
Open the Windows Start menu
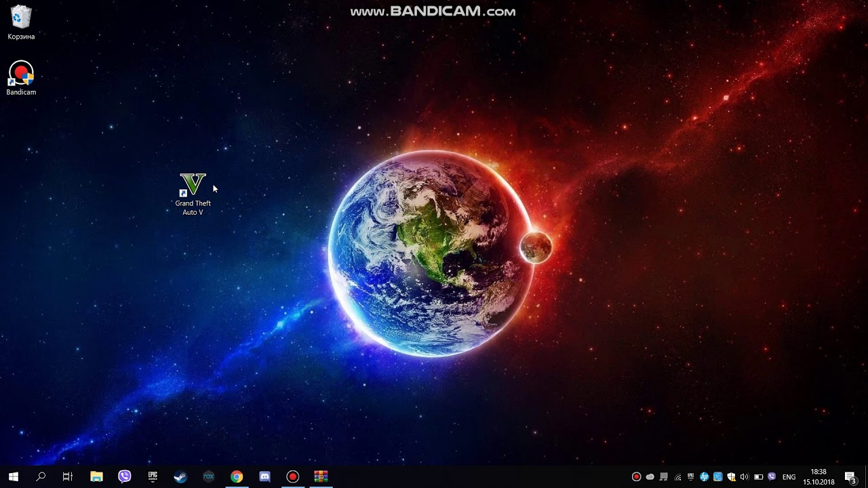[13, 476]
